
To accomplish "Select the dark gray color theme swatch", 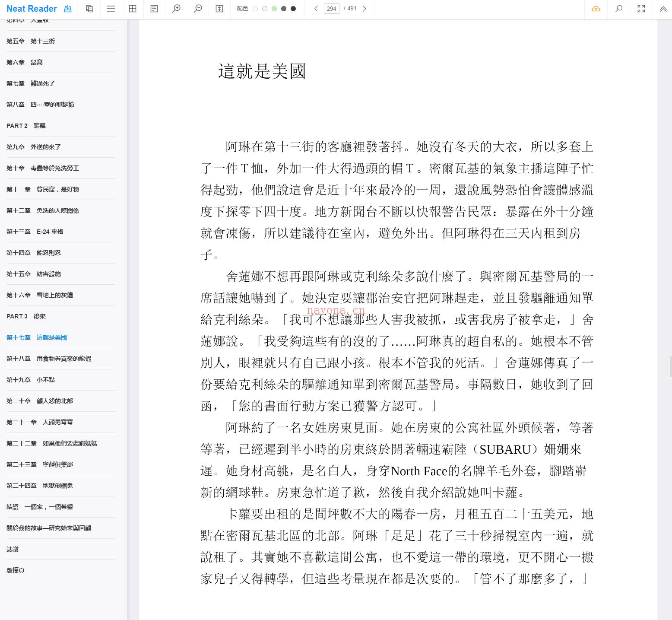I will pos(284,9).
